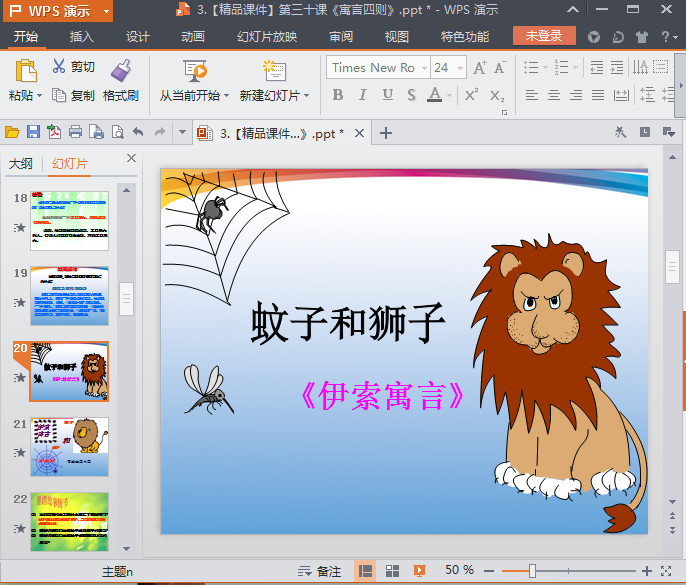Toggle 备注 notes in status bar
Viewport: 686px width, 585px height.
point(319,571)
